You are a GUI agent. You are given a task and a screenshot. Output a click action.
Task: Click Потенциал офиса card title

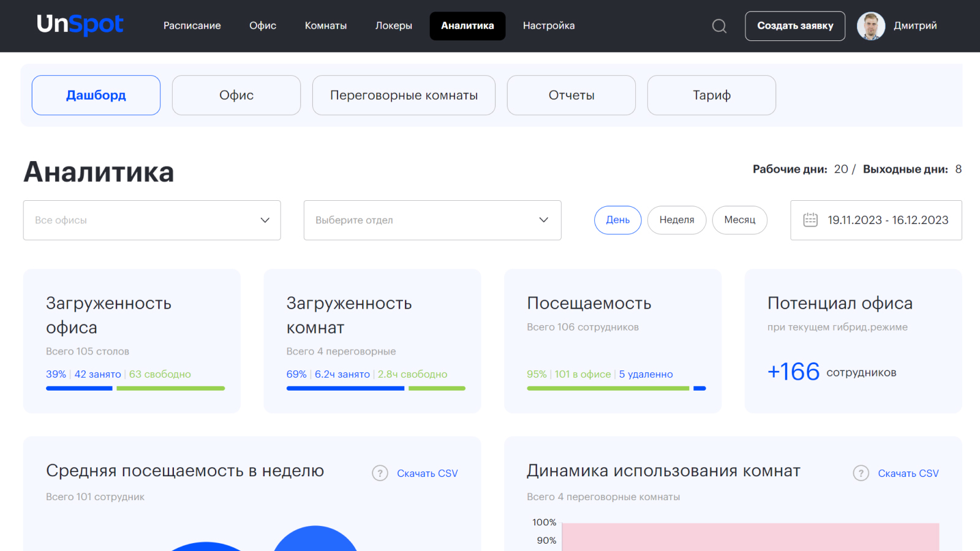click(840, 303)
